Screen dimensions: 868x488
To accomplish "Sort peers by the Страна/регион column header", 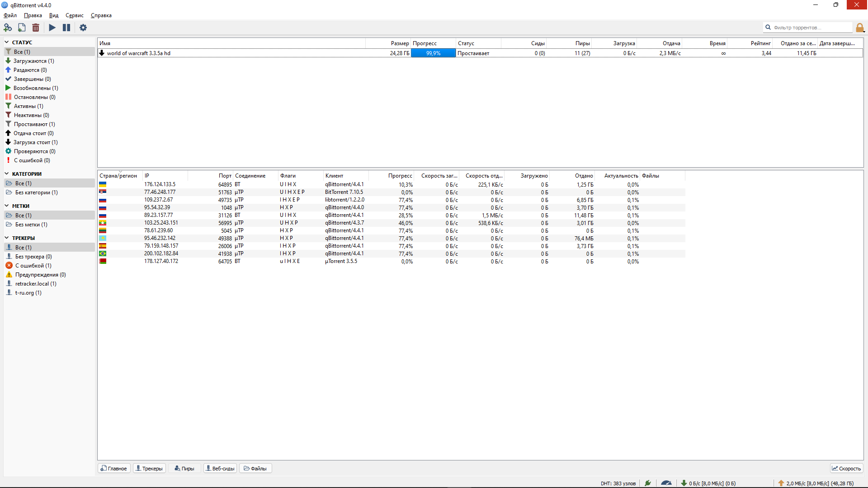I will pos(120,176).
